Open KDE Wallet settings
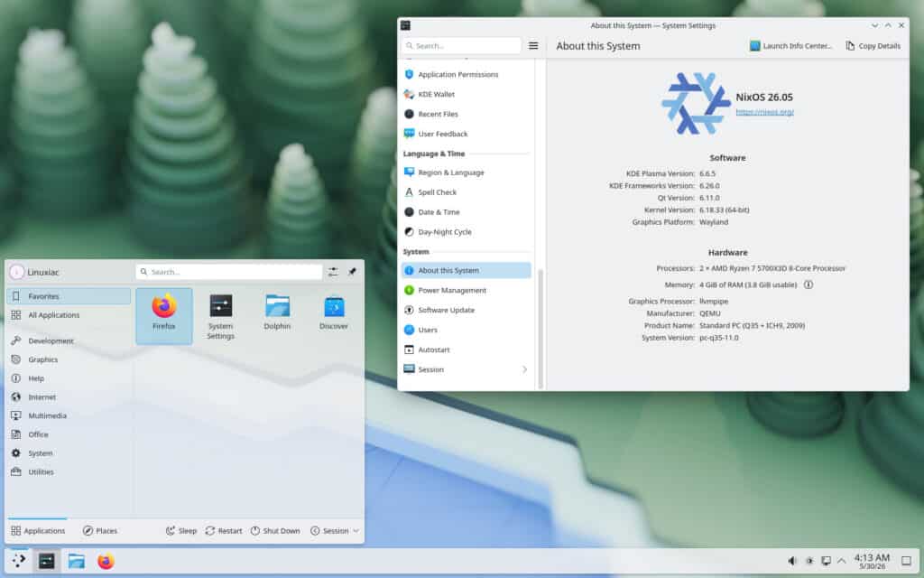 point(466,94)
